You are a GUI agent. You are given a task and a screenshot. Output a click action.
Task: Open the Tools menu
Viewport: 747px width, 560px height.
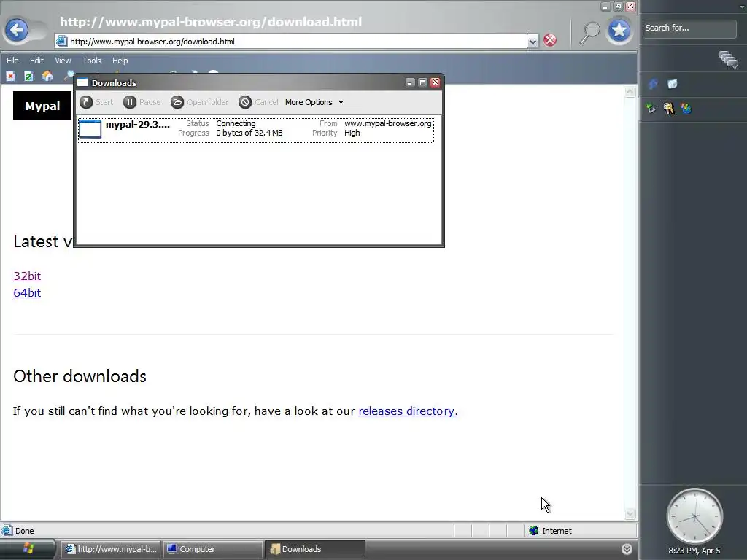[x=92, y=61]
